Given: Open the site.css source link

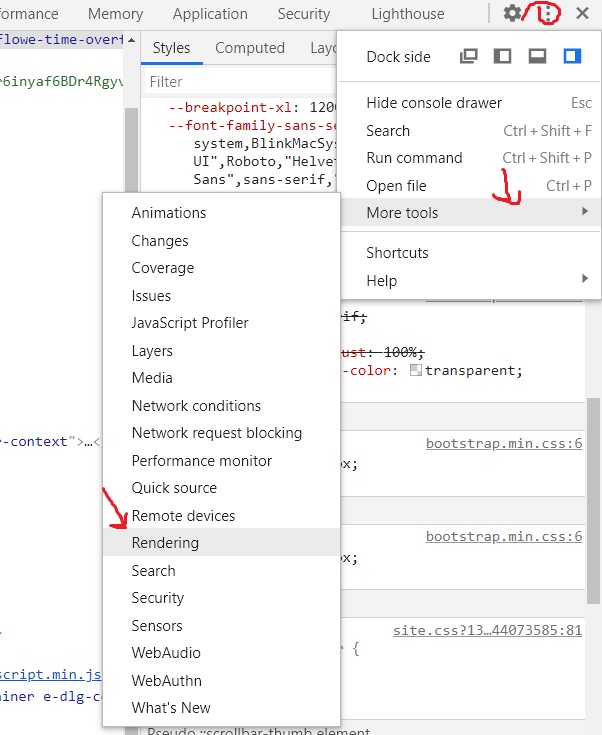Looking at the screenshot, I should click(487, 632).
